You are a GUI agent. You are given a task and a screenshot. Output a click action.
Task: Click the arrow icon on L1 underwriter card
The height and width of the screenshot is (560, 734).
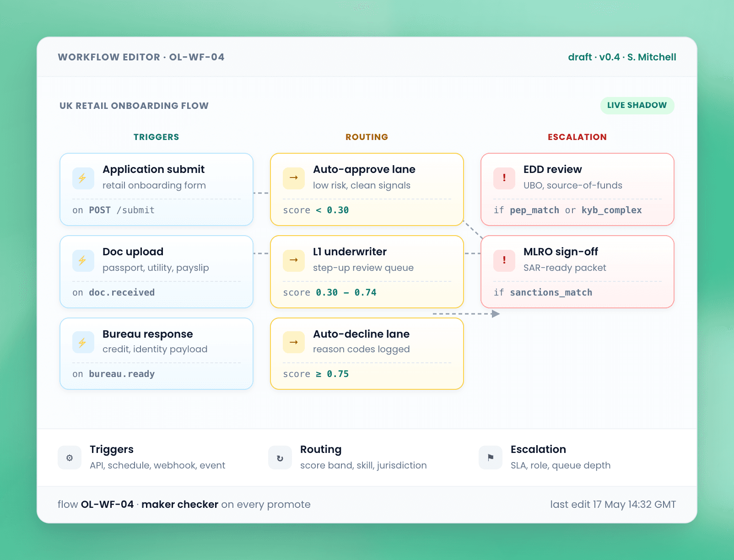coord(294,260)
